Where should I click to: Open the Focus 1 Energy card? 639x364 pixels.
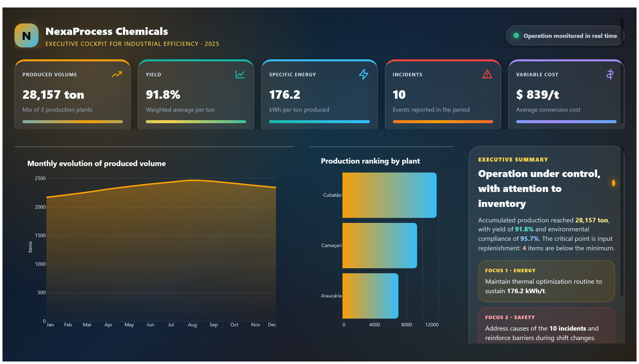tap(546, 281)
